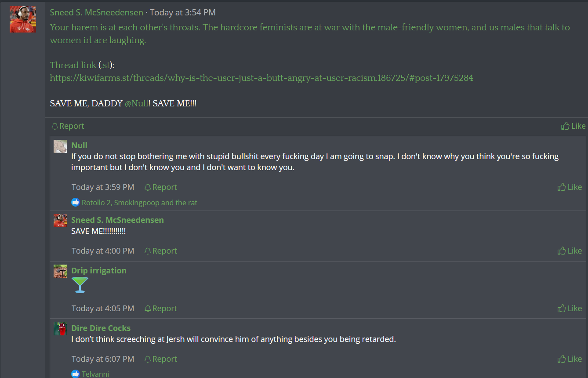This screenshot has height=378, width=588.
Task: Open Null's avatar in the first comment
Action: coord(60,146)
